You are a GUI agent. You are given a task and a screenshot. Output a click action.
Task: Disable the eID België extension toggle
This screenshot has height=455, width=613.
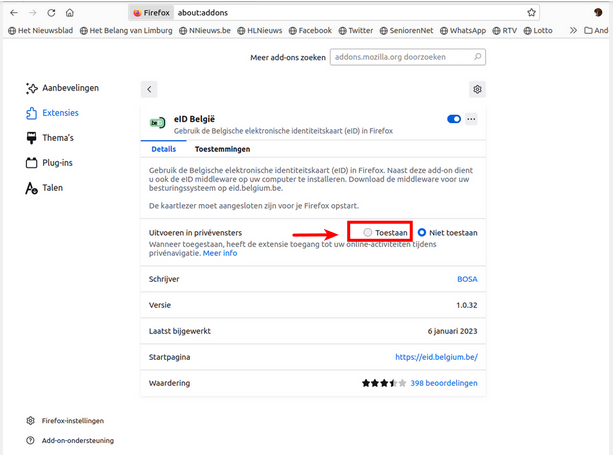454,119
